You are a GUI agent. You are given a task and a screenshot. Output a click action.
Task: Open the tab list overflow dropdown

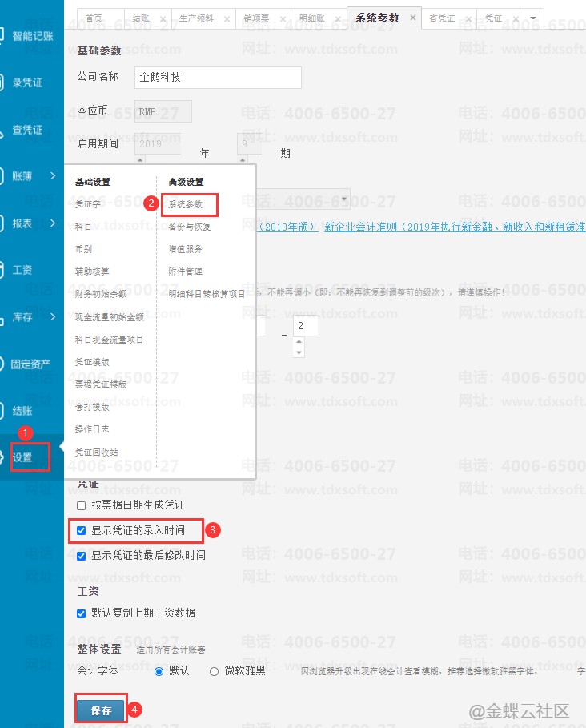[533, 18]
